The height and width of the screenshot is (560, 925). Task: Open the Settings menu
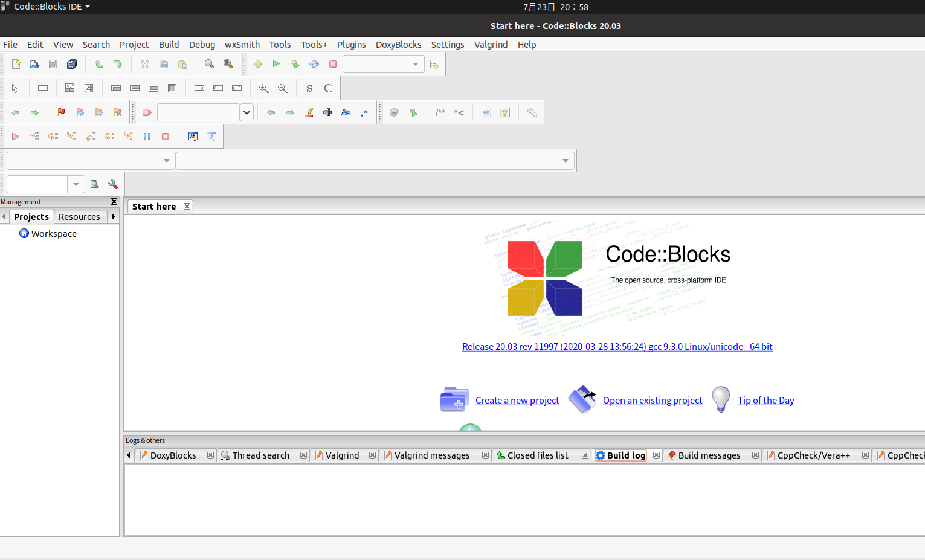448,45
